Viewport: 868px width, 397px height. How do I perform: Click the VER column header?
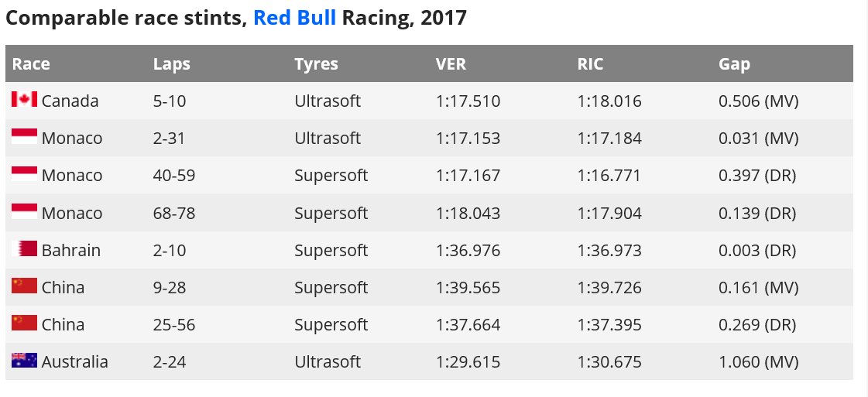coord(451,63)
